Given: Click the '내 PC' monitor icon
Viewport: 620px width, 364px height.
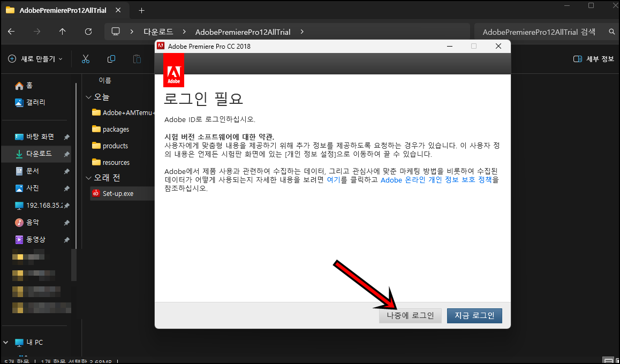Looking at the screenshot, I should tap(19, 342).
